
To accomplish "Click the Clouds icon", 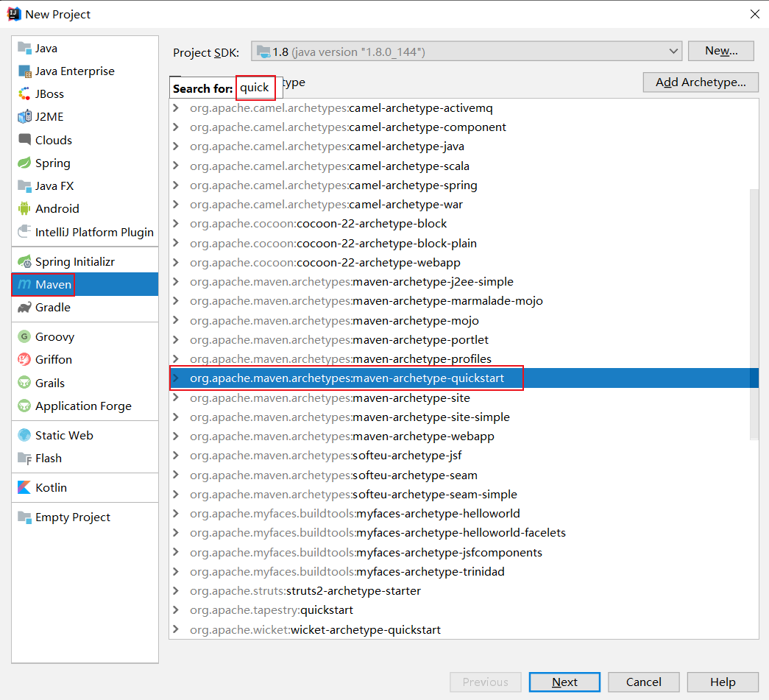I will [x=24, y=140].
